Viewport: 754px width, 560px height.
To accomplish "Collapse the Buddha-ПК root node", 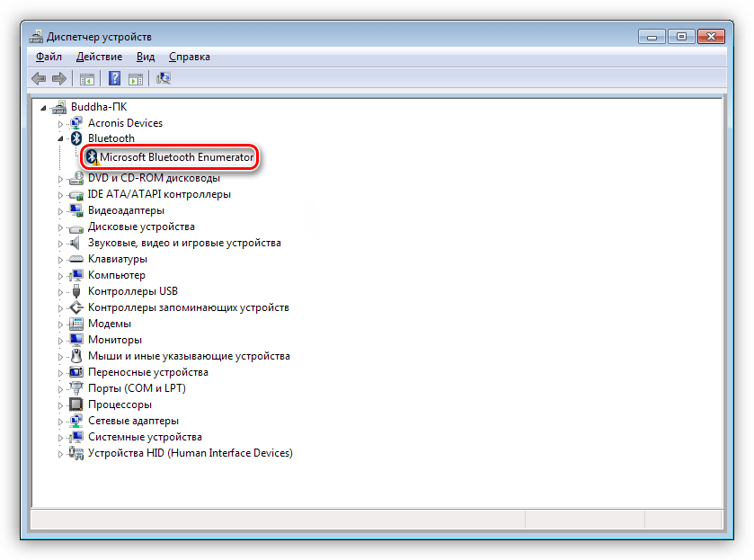I will pos(45,107).
